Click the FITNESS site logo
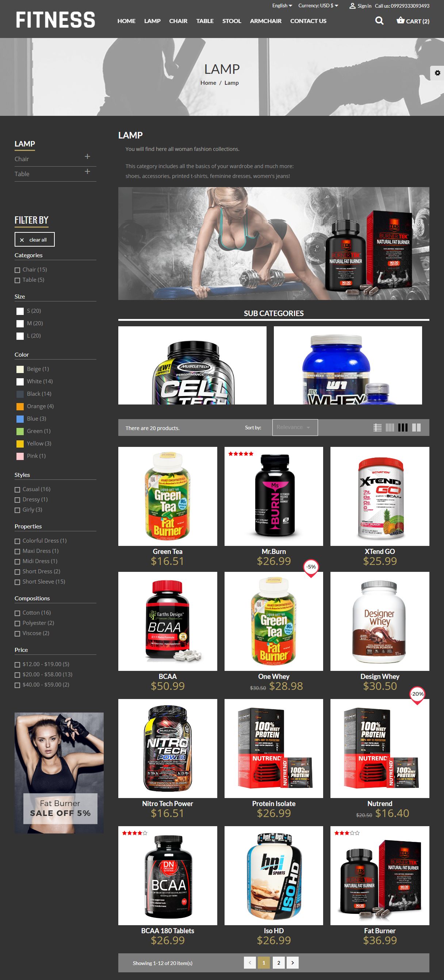The width and height of the screenshot is (444, 980). (55, 20)
